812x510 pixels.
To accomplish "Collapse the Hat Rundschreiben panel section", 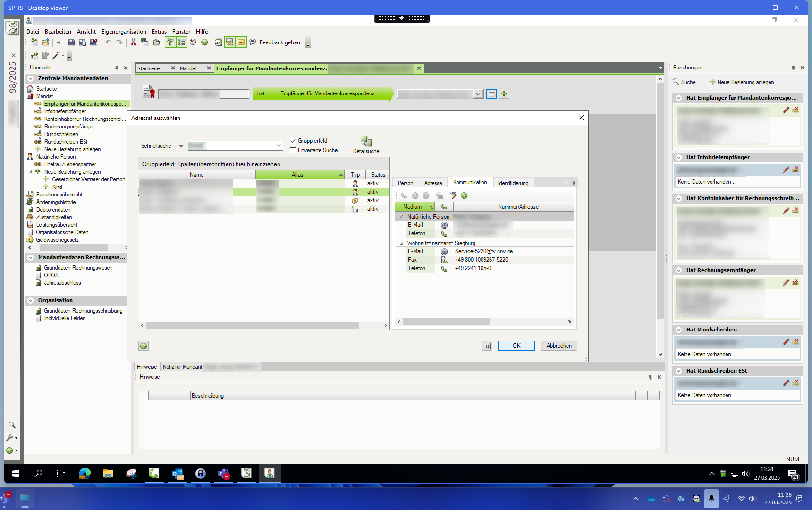I will tap(678, 330).
